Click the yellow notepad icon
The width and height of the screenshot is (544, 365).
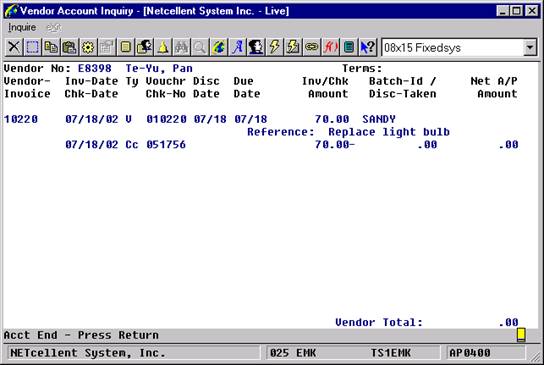point(126,47)
